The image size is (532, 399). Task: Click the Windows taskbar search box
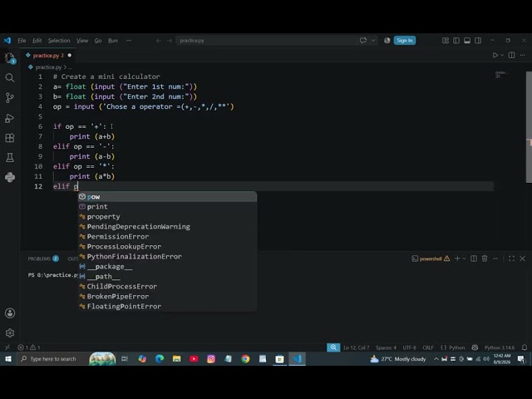tap(53, 358)
